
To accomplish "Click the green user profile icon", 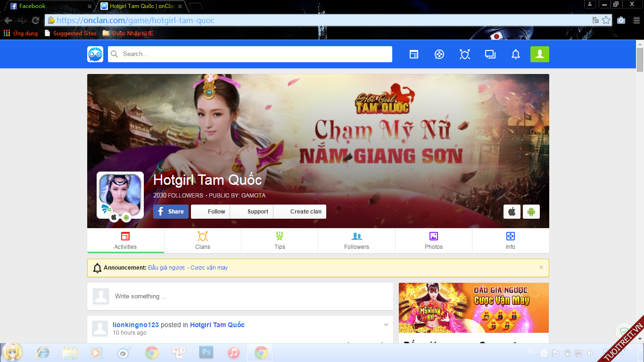I will pyautogui.click(x=539, y=54).
